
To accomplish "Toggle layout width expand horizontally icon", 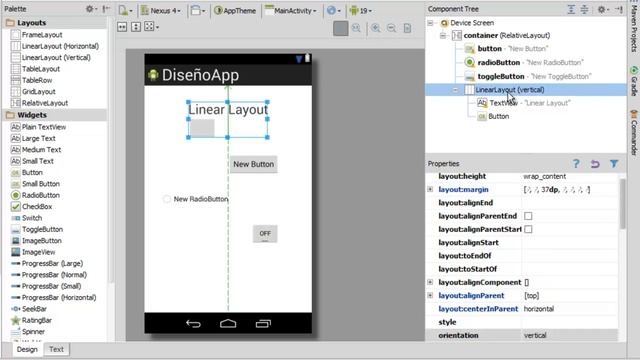I will tap(122, 27).
